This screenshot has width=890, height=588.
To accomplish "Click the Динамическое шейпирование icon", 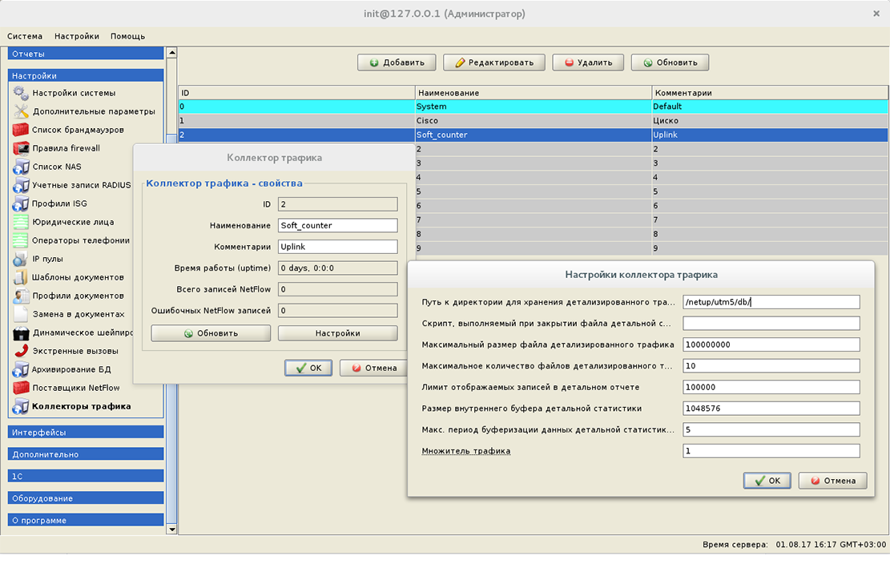I will (21, 332).
